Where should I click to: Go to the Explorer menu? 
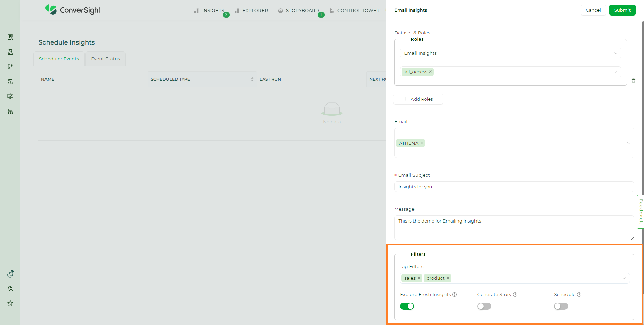point(251,10)
